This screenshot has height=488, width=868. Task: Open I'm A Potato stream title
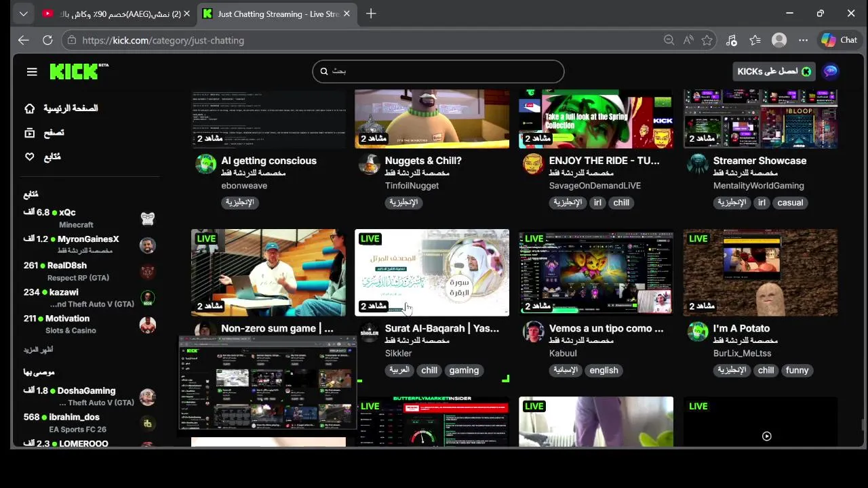741,328
